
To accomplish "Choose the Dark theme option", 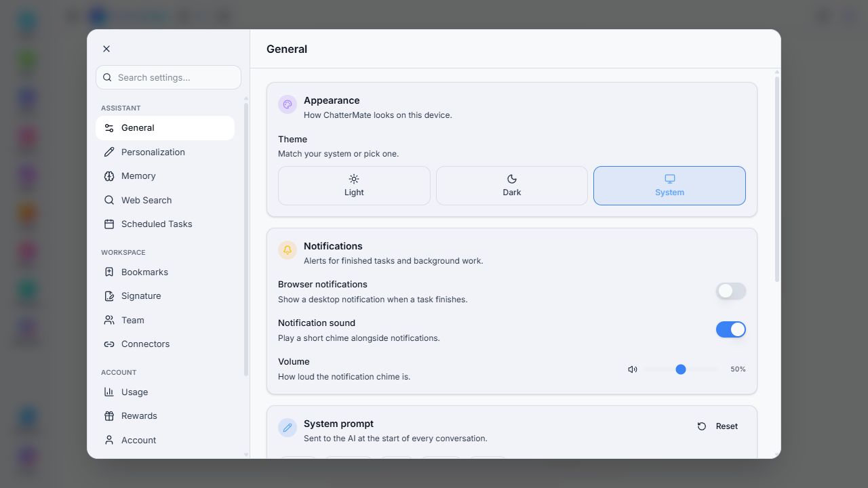I will pos(512,186).
